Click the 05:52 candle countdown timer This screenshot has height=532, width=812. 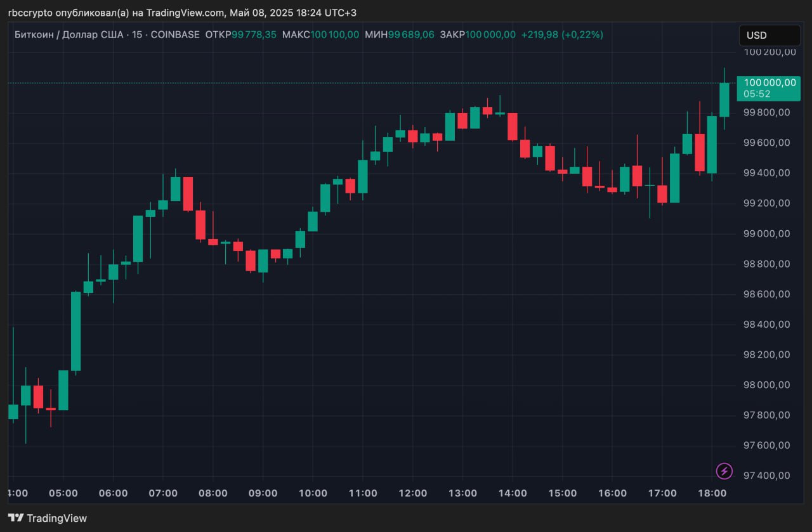757,94
